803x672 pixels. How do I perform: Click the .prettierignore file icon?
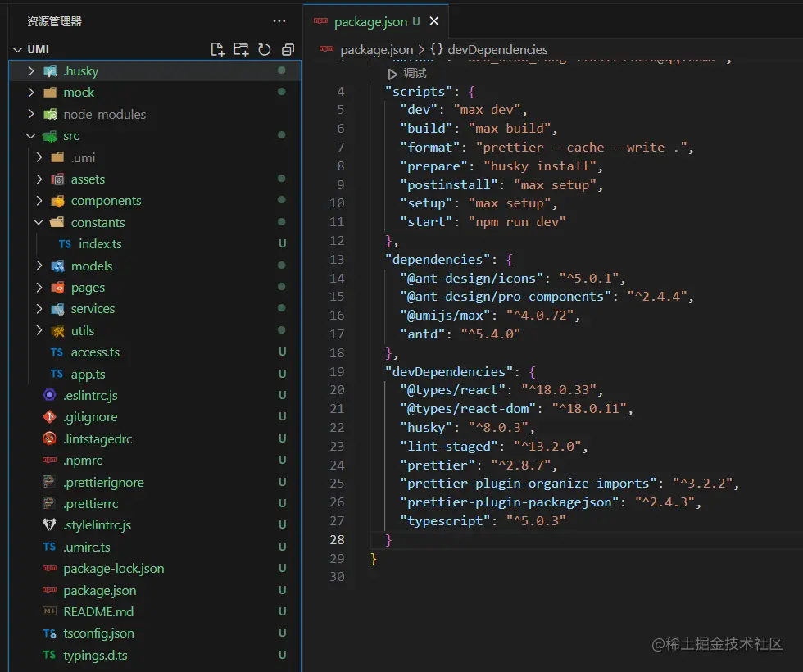50,482
